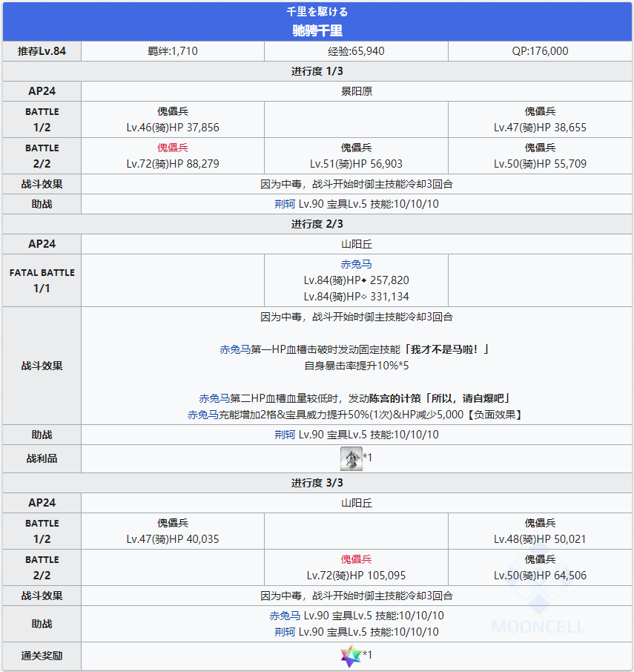634x672 pixels.
Task: Click the FATAL BATTLE 1/1 label
Action: point(42,280)
